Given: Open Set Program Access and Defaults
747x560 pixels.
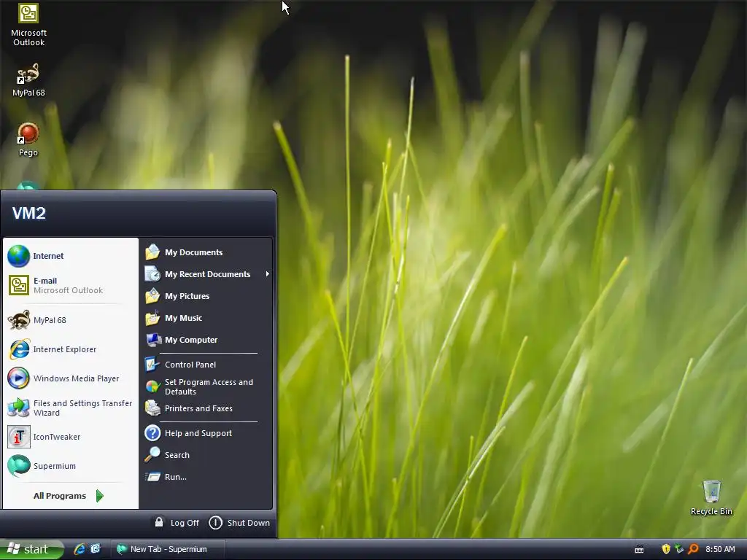Looking at the screenshot, I should (207, 386).
